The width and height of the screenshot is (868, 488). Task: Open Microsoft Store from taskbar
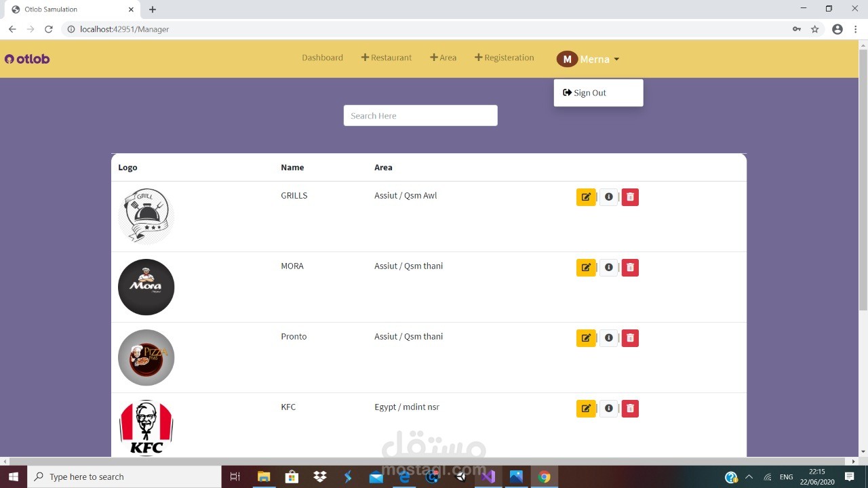pyautogui.click(x=292, y=476)
